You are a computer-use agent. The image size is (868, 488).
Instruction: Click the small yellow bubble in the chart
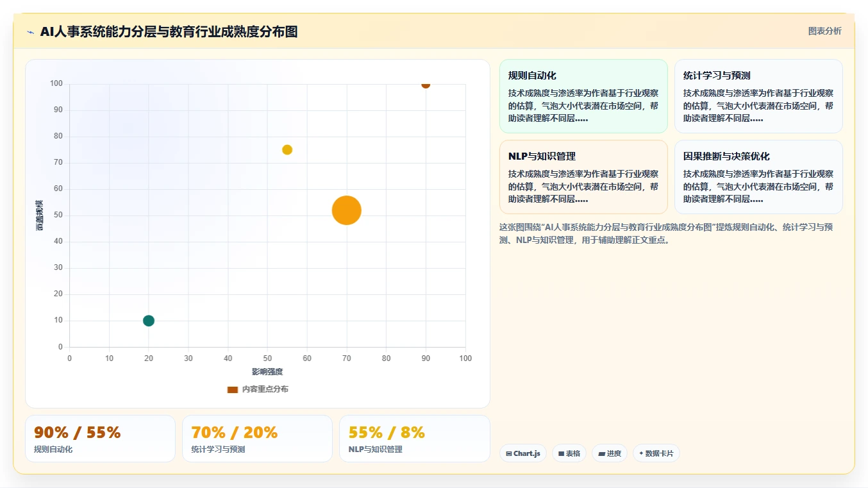(x=287, y=149)
